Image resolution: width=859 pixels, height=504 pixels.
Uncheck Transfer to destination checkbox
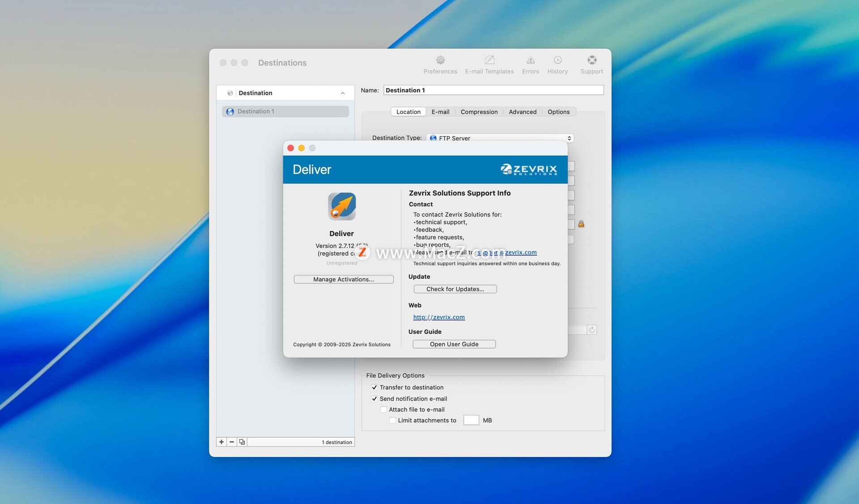(x=374, y=387)
